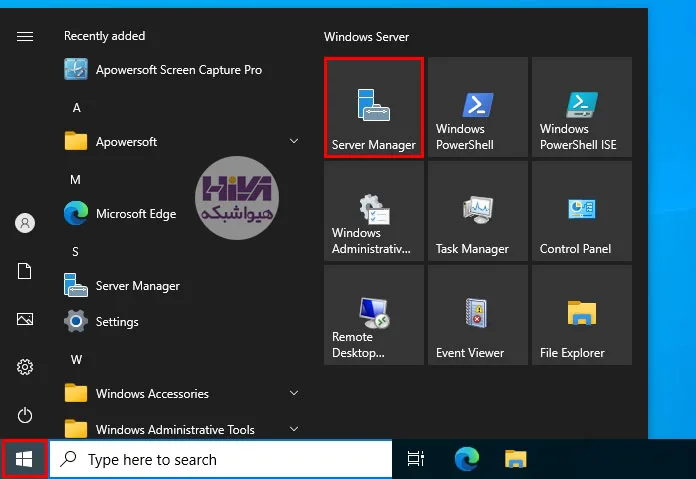Open the Windows PowerShell ISE tile
This screenshot has height=479, width=696.
coord(581,107)
